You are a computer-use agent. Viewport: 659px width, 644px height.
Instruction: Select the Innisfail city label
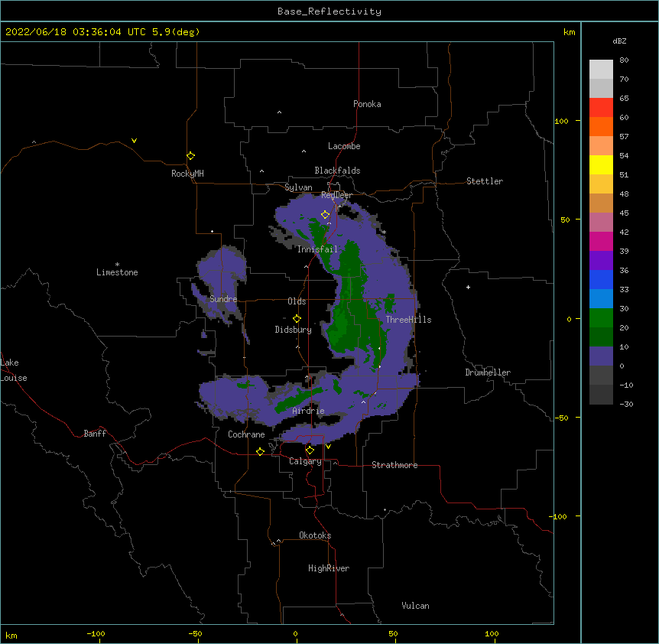(317, 249)
